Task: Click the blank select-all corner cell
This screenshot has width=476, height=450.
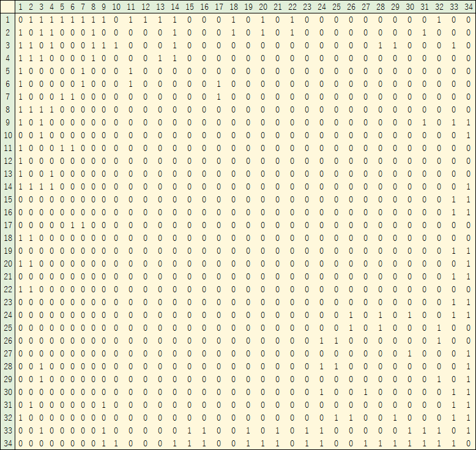Action: 7,7
